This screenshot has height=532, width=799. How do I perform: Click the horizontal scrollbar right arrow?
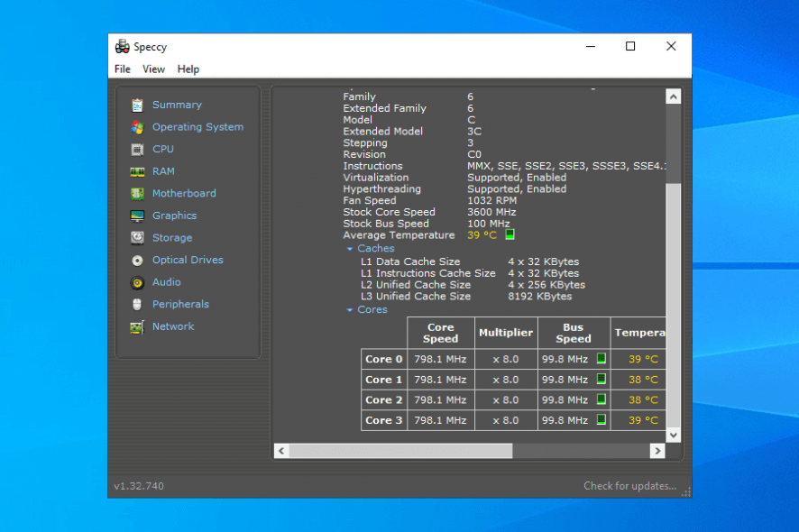pos(657,450)
